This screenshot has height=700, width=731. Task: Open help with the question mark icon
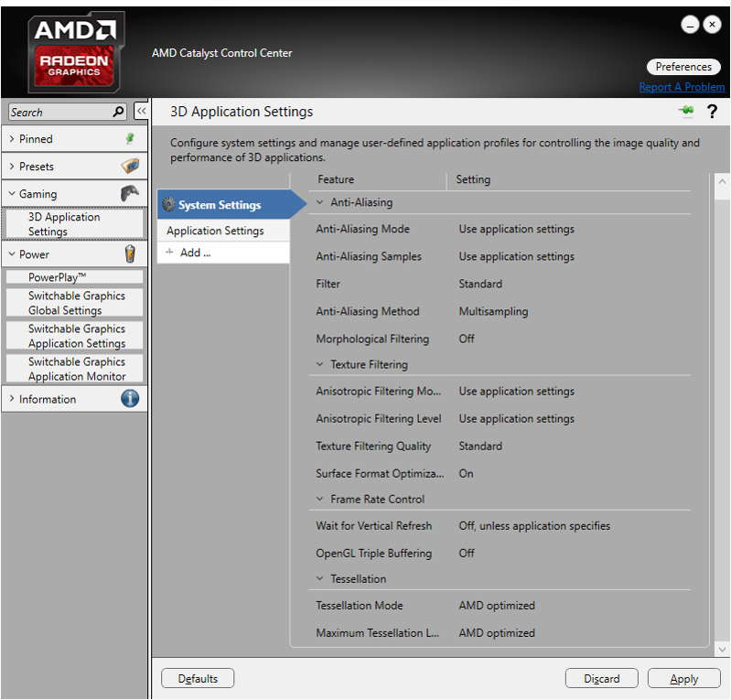(x=712, y=111)
